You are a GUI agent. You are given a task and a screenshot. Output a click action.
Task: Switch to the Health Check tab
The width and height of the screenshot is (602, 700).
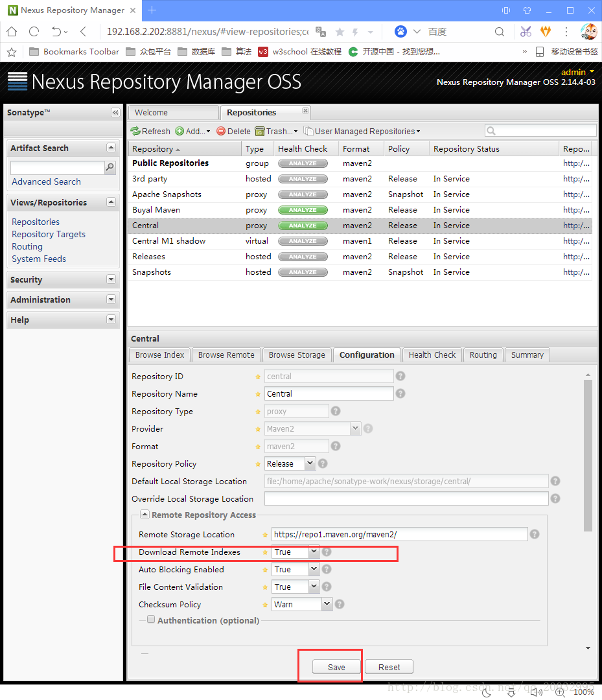tap(432, 355)
